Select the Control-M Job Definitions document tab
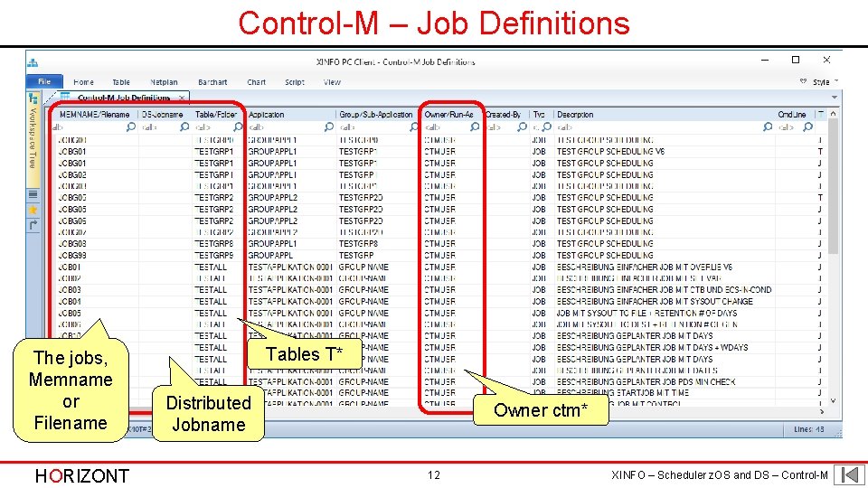Image resolution: width=868 pixels, height=488 pixels. 124,98
